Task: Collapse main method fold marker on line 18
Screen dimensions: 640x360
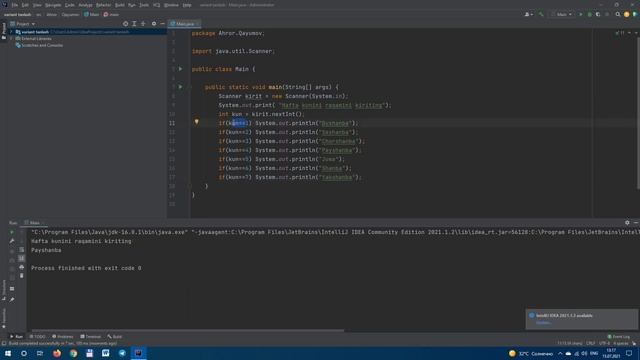Action: 189,186
